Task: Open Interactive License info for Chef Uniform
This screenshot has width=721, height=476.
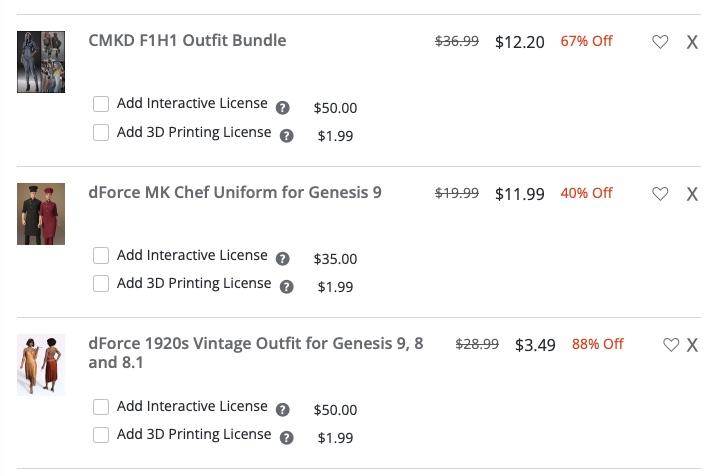Action: (x=283, y=259)
